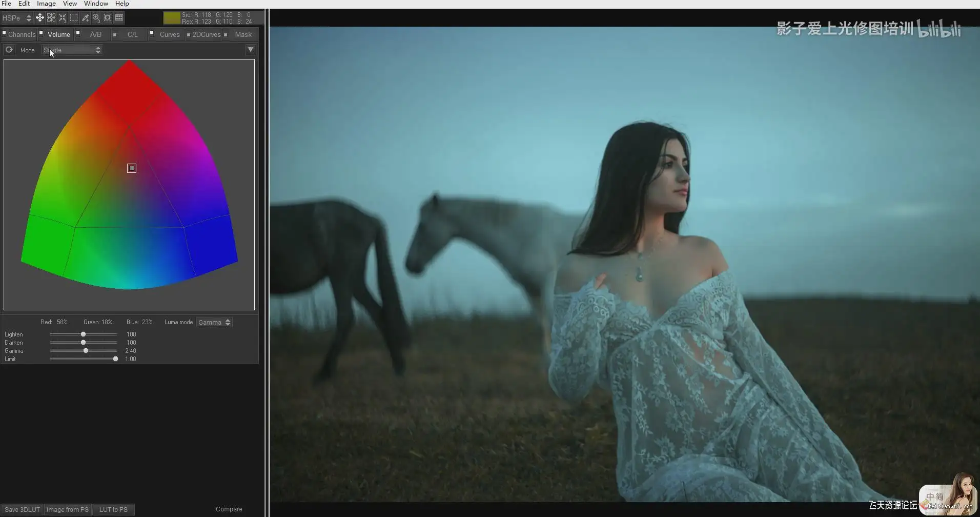Click the fit-to-window expand arrows icon
980x517 pixels.
coord(51,17)
